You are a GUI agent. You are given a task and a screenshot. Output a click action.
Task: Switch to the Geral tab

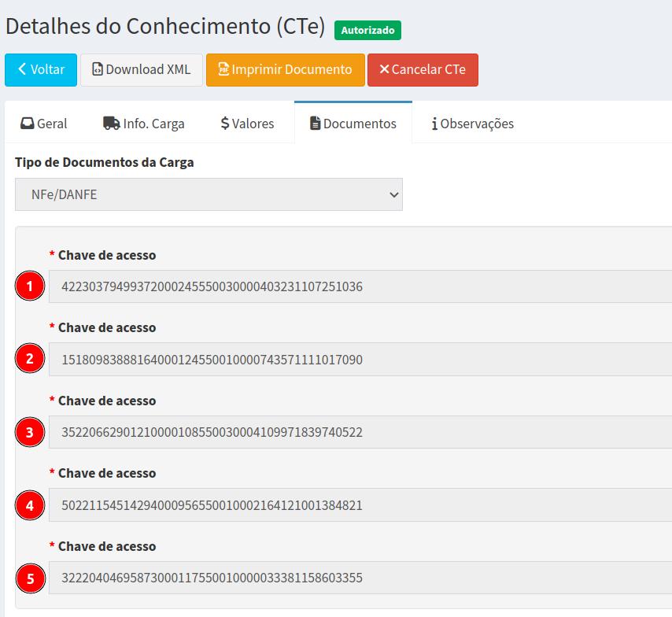(x=44, y=124)
